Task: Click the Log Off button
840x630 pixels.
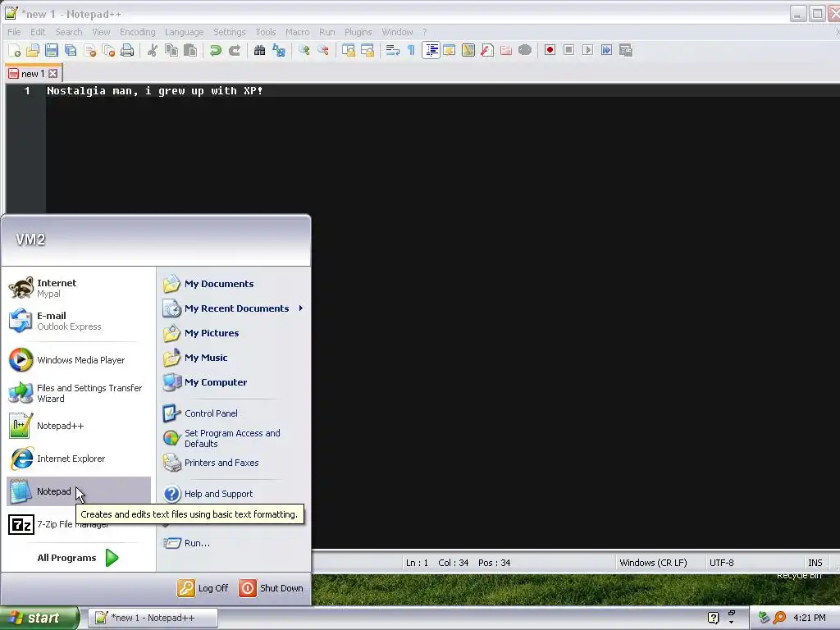Action: pyautogui.click(x=203, y=588)
